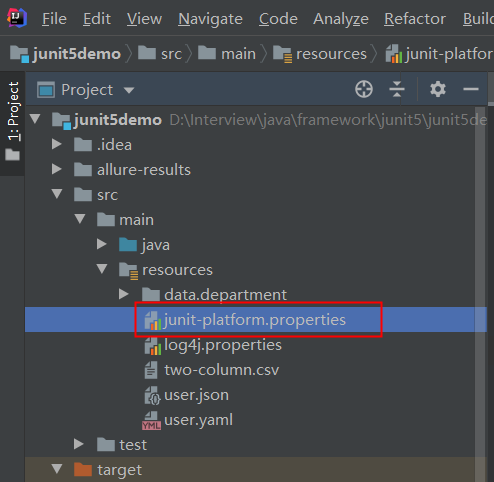This screenshot has height=482, width=494.
Task: Select user.yaml file
Action: tap(188, 420)
